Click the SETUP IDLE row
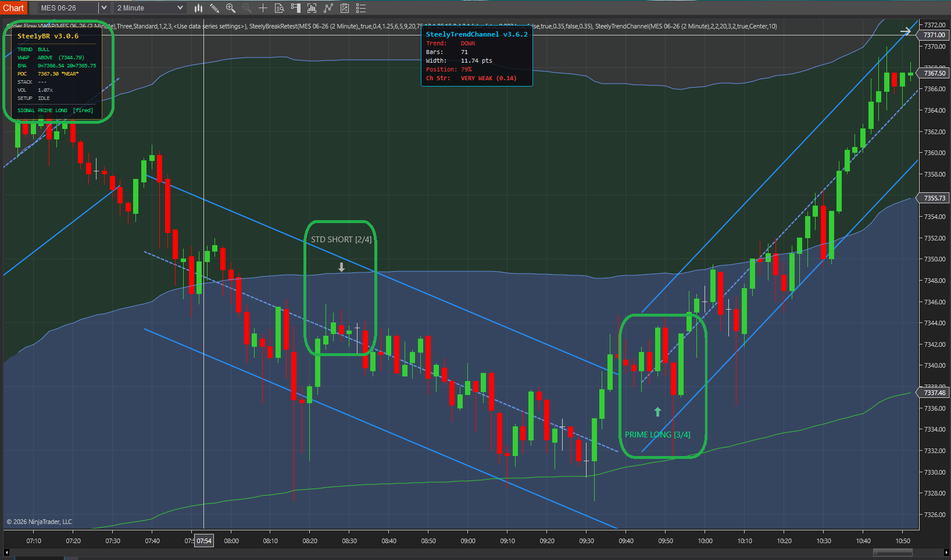The width and height of the screenshot is (951, 560). [x=33, y=98]
